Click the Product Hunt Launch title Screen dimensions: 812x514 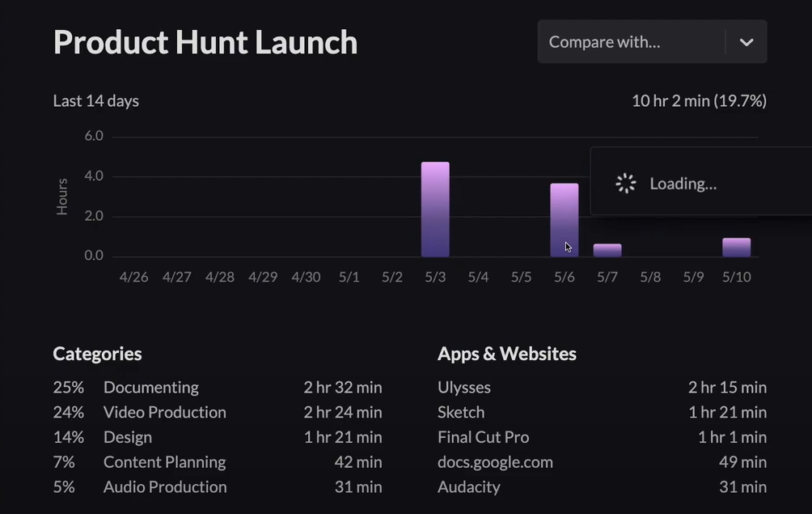(205, 42)
